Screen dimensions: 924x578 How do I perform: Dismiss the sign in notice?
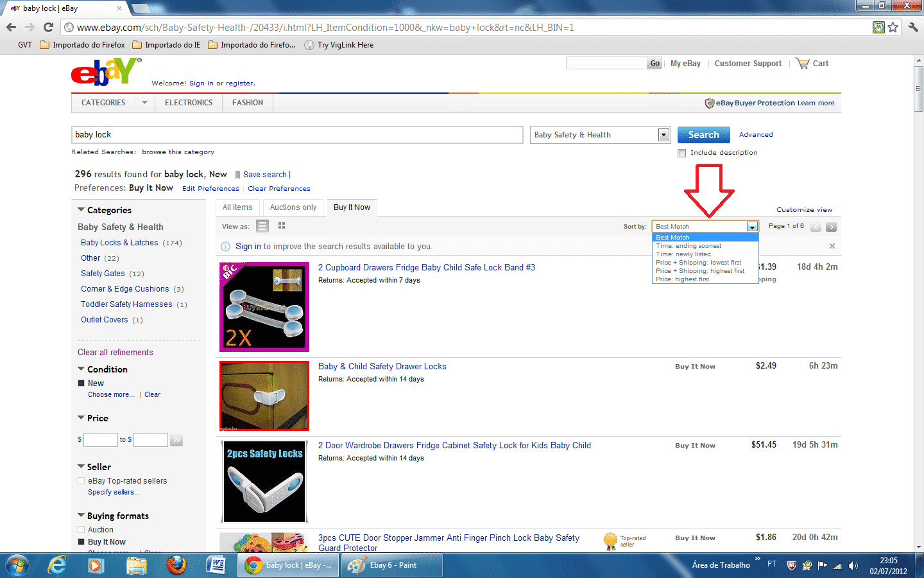pos(832,246)
